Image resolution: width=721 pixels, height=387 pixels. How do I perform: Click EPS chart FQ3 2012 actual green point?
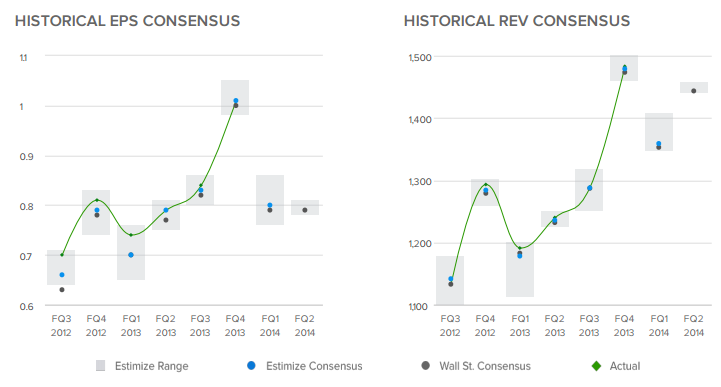(62, 255)
